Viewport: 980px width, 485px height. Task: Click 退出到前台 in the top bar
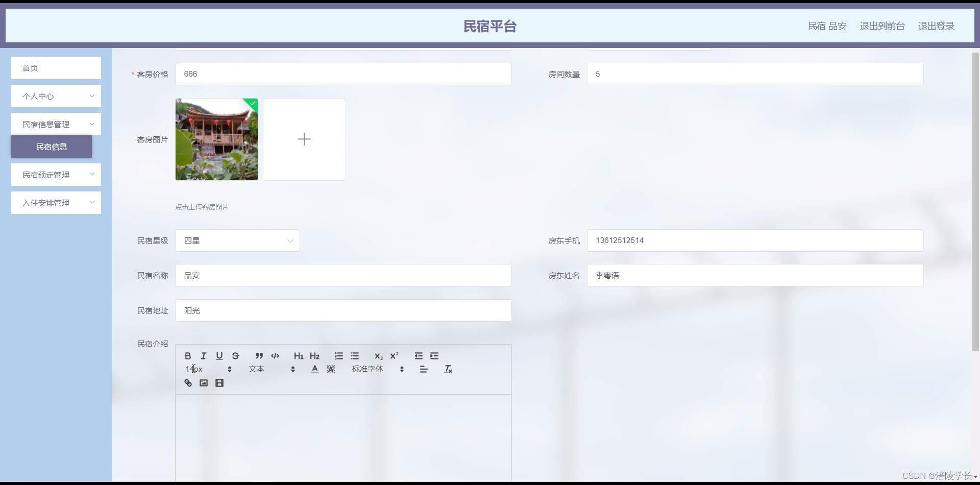(x=881, y=26)
